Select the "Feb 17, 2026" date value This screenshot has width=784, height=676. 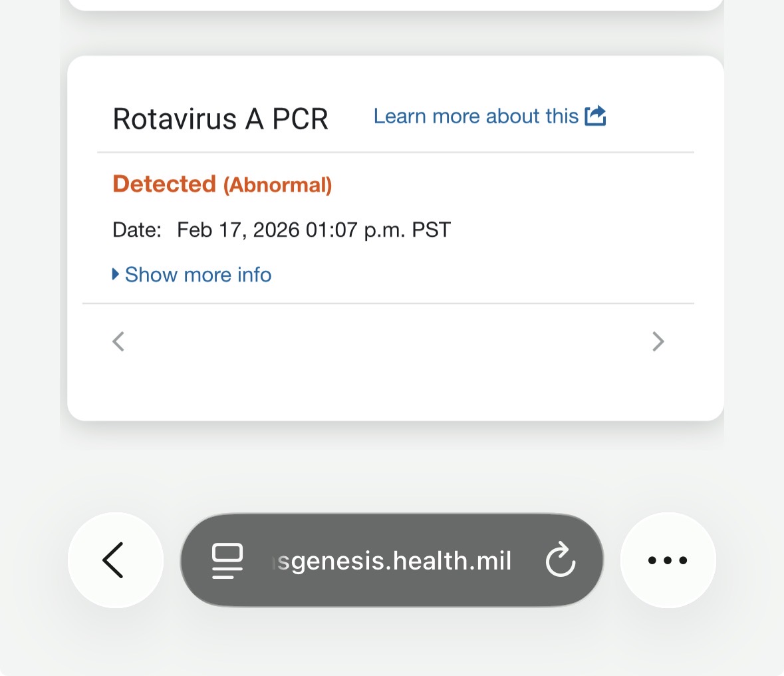click(x=238, y=230)
